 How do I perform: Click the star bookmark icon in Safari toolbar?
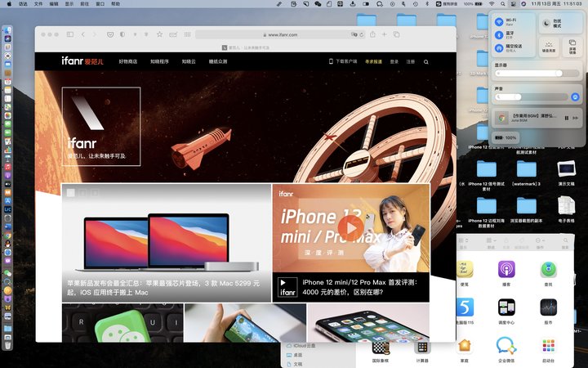coord(159,34)
